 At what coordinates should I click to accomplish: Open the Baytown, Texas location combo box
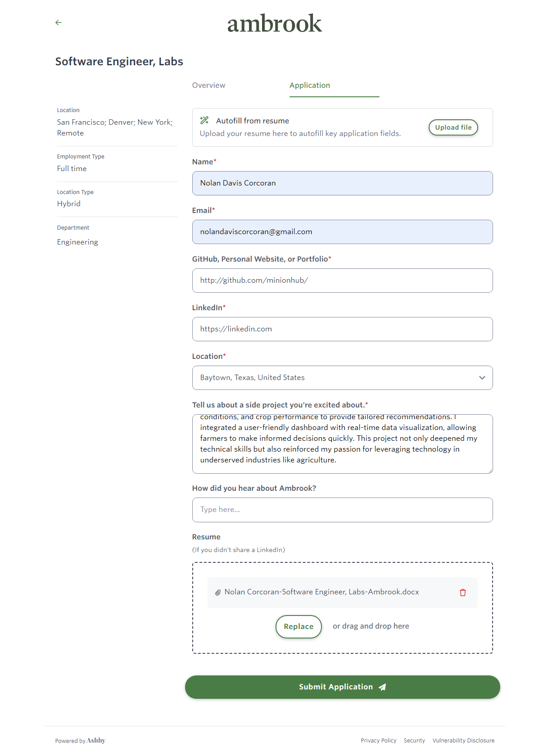tap(333, 378)
